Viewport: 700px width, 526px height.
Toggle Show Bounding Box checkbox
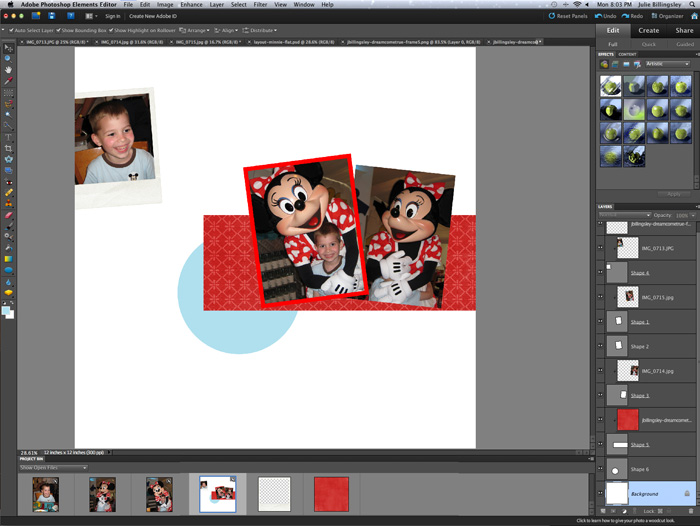pos(58,30)
